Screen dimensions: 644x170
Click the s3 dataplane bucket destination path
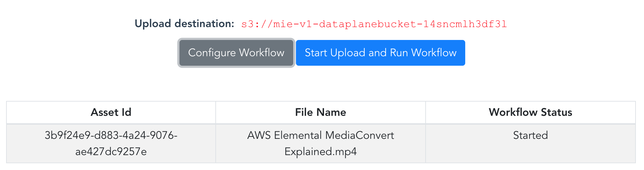[x=374, y=24]
